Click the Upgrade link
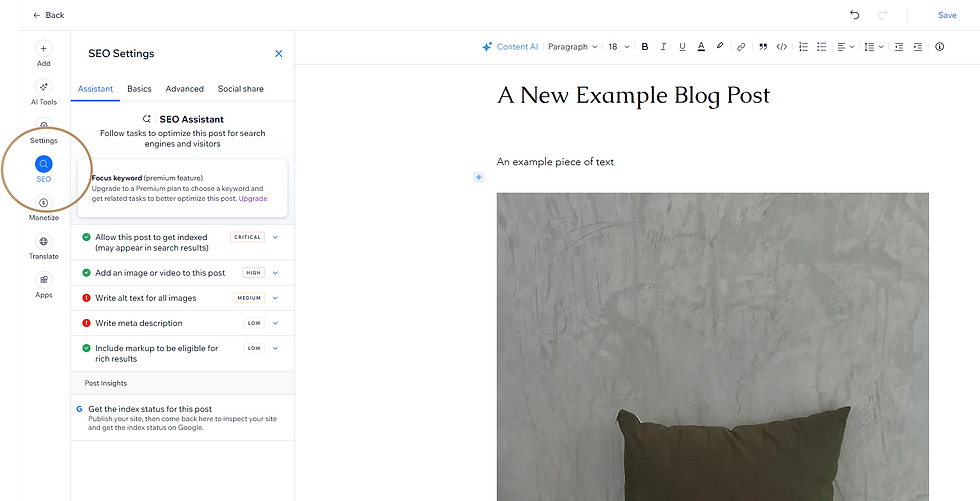Viewport: 980px width, 501px height. click(252, 199)
